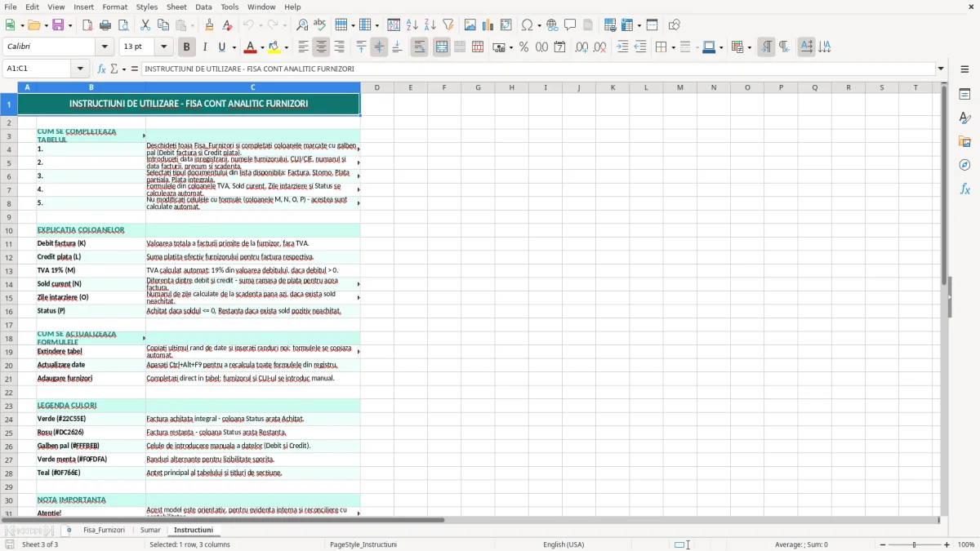980x551 pixels.
Task: Open sidebar Navigator compass icon
Action: (x=964, y=165)
